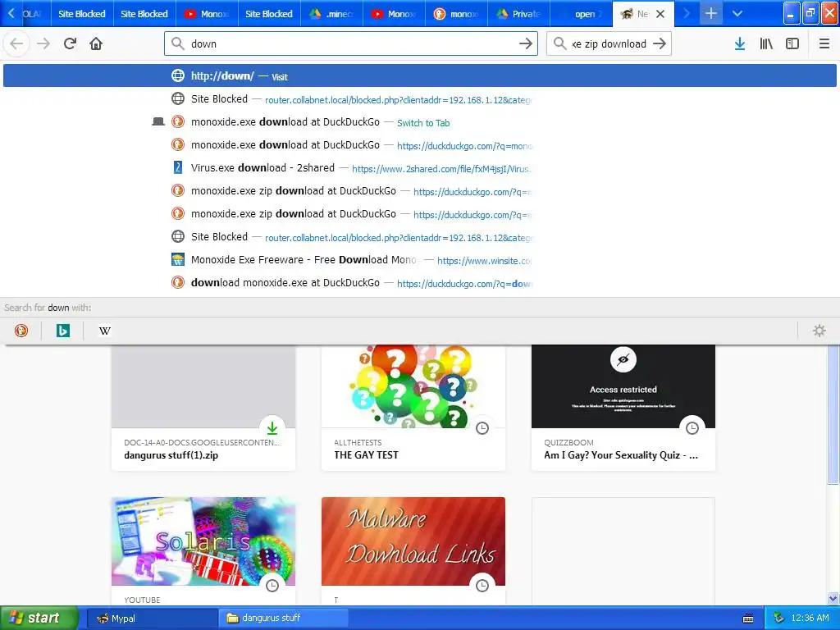
Task: Visit the http://down/ suggestion
Action: [420, 75]
